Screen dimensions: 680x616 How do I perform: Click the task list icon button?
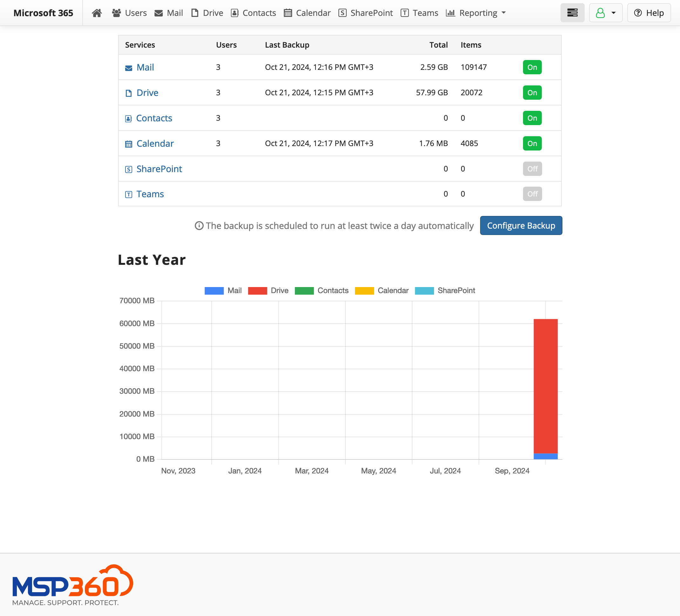pos(572,13)
